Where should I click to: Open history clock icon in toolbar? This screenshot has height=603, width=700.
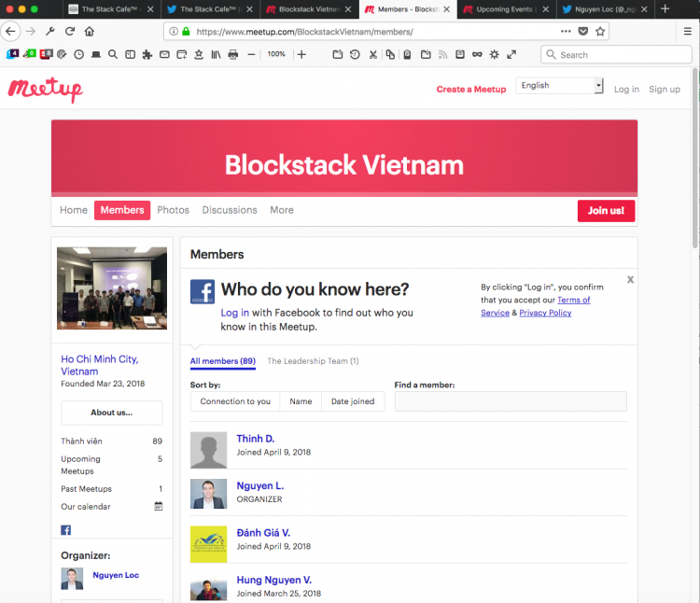(x=78, y=54)
